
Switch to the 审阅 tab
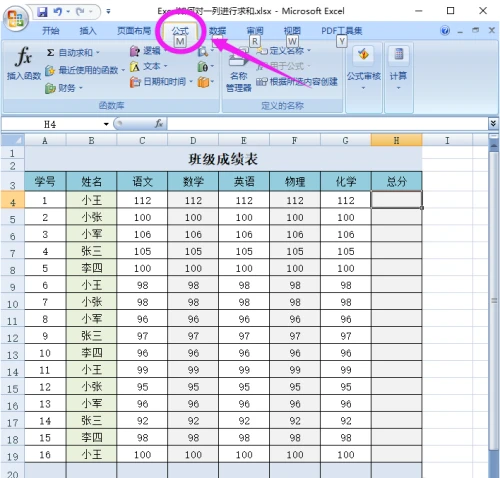coord(255,31)
